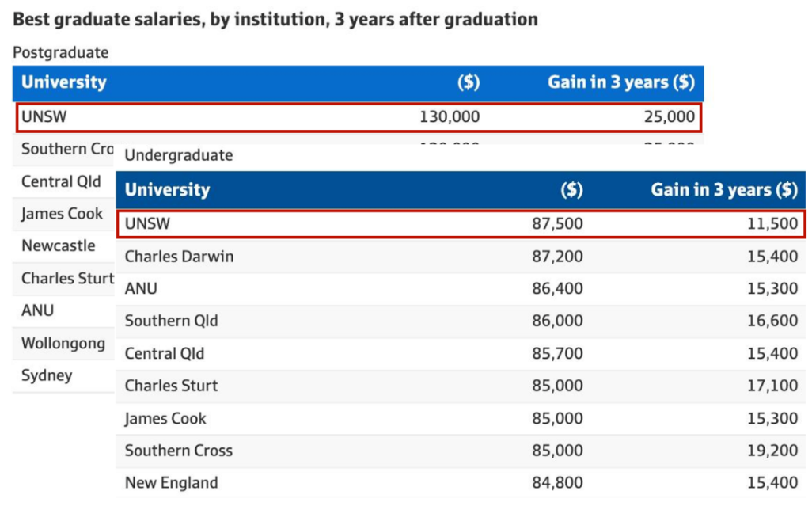Select Charles Sturt in undergraduate table

172,386
